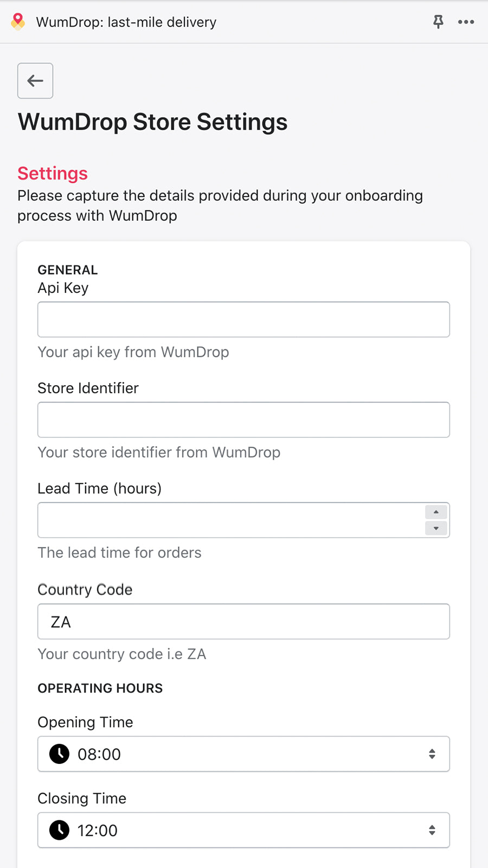Click the clock icon in Opening Time
Screen dimensions: 488x868
pos(59,754)
